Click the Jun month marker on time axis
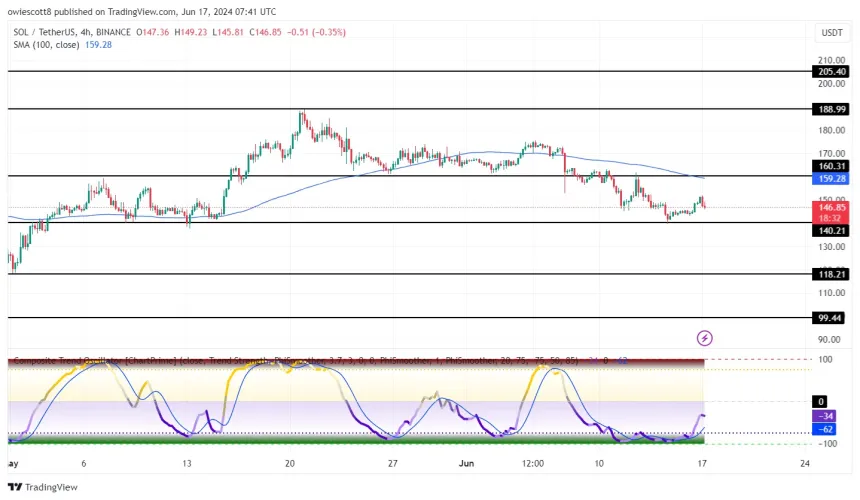 point(463,463)
